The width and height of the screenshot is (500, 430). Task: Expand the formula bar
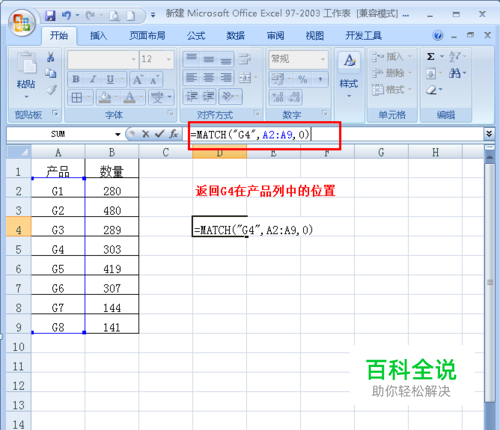(x=489, y=134)
